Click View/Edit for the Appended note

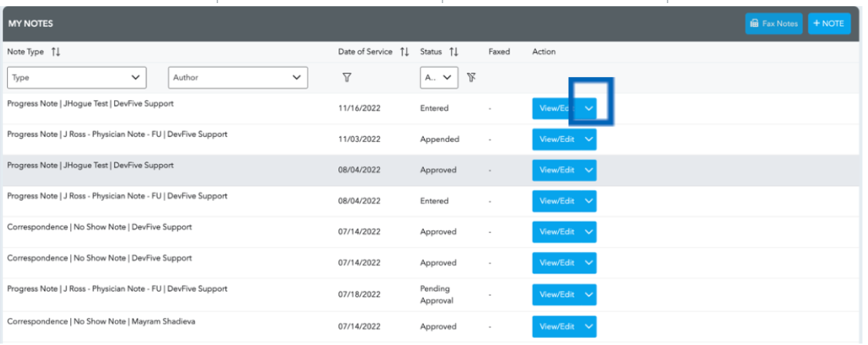point(557,139)
